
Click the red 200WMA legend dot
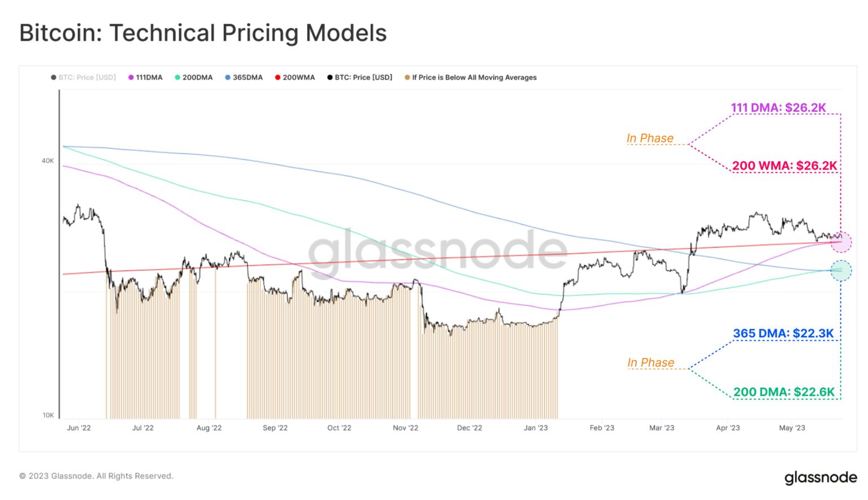pos(278,77)
